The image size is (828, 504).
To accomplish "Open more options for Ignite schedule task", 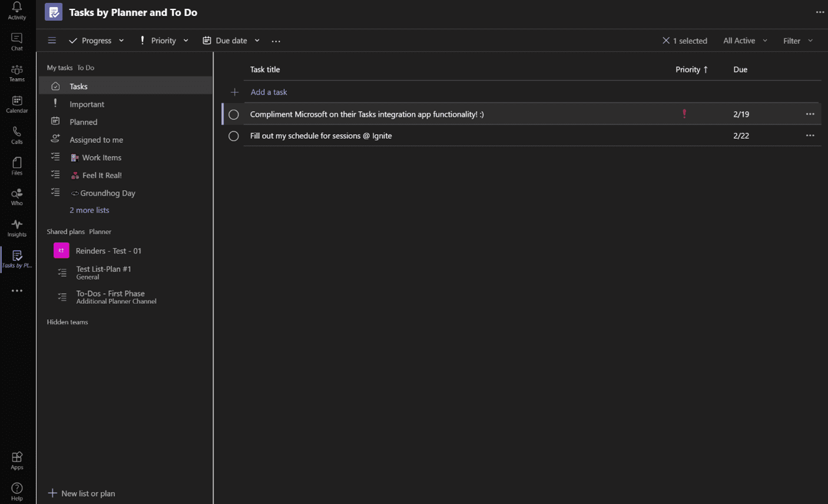I will [810, 135].
